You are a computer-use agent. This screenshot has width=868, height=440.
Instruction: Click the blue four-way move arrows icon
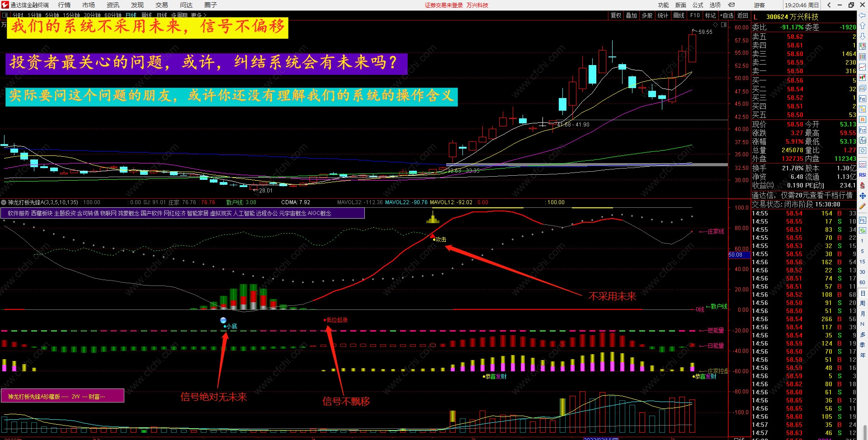coord(863,196)
